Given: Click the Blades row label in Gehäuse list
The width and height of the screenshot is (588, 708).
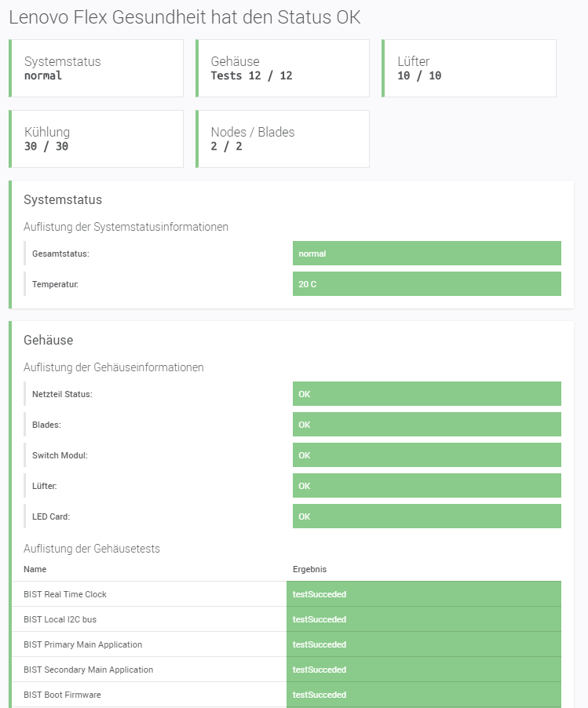Looking at the screenshot, I should point(46,425).
